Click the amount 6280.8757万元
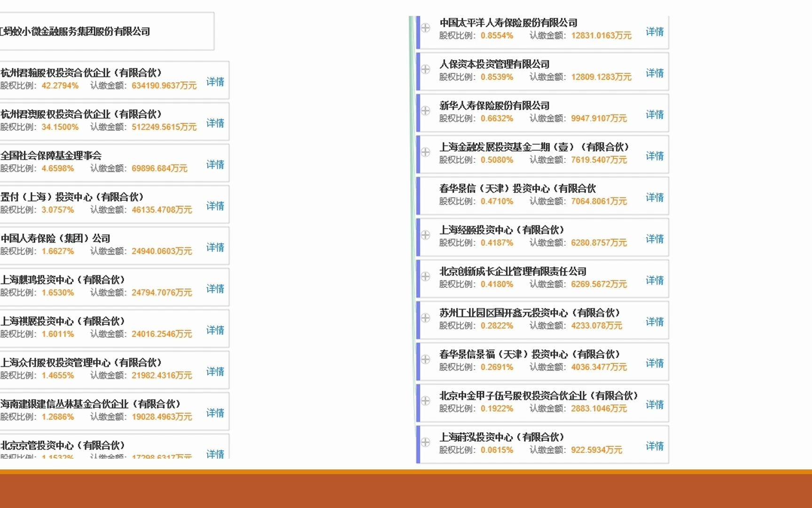 pyautogui.click(x=599, y=243)
